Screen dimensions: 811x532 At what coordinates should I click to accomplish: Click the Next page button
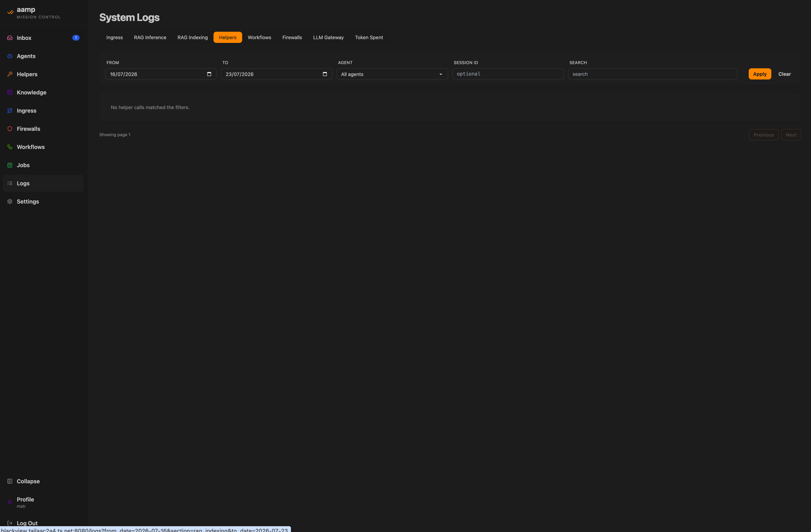point(791,135)
